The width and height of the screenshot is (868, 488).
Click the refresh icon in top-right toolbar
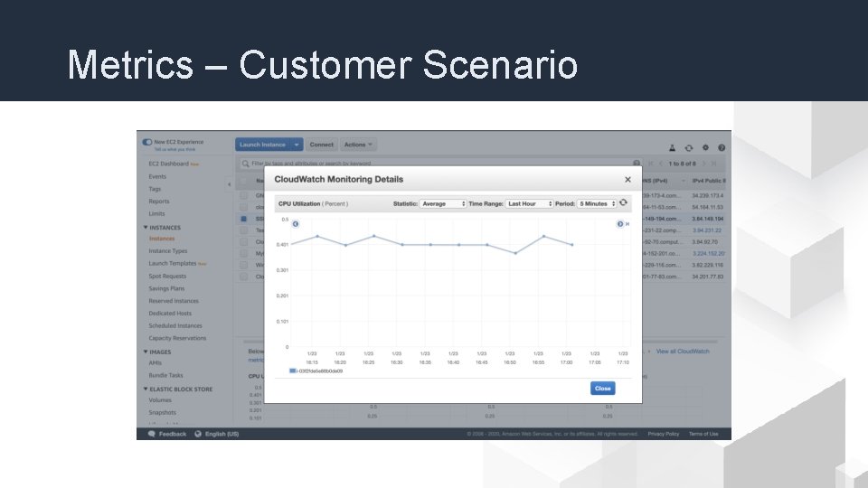tap(689, 147)
